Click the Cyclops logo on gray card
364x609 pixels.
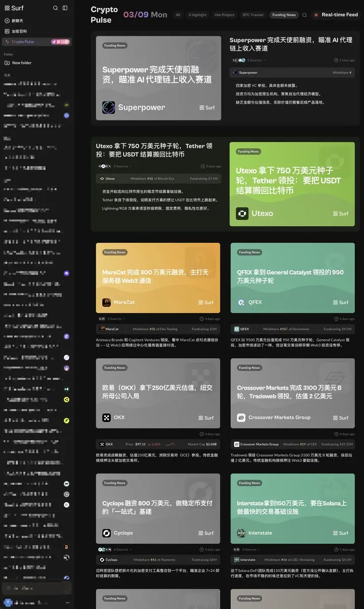(x=106, y=533)
